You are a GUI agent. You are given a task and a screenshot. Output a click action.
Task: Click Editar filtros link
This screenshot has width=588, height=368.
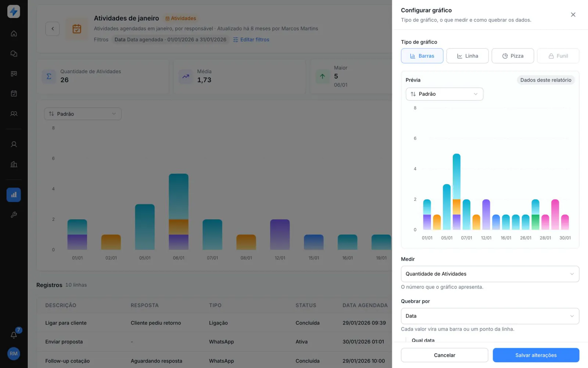[251, 39]
